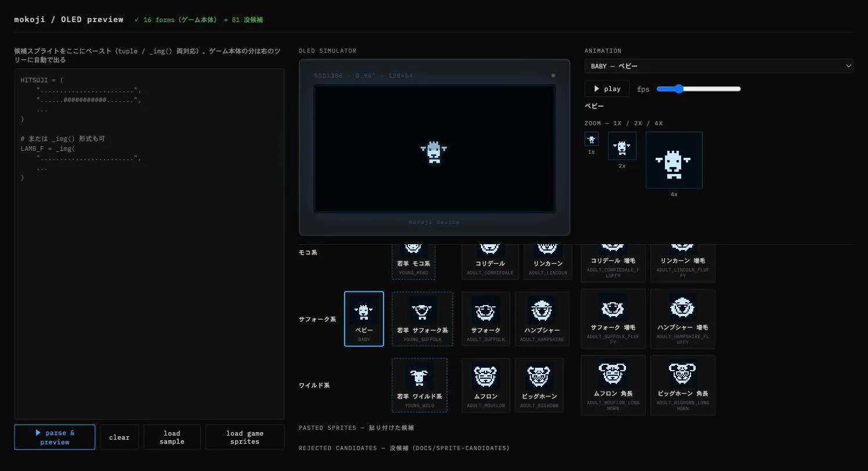The image size is (868, 471).
Task: Open the animation form dropdown
Action: (719, 66)
